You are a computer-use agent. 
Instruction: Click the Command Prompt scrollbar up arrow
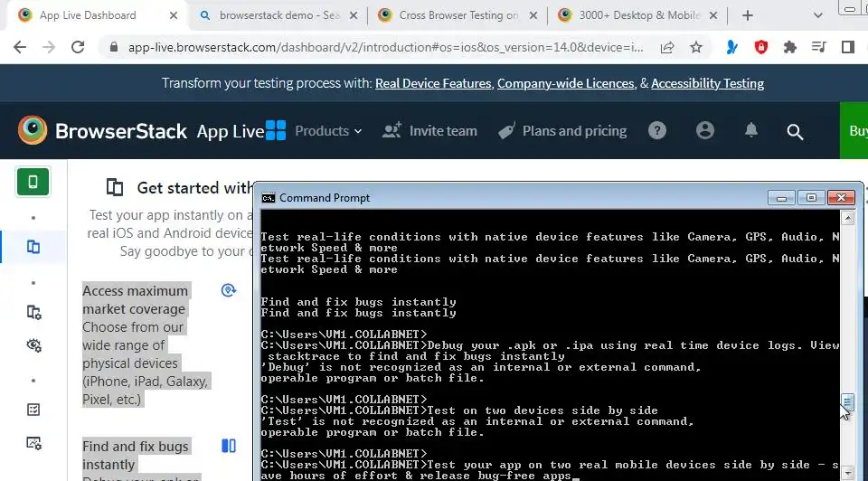click(847, 218)
